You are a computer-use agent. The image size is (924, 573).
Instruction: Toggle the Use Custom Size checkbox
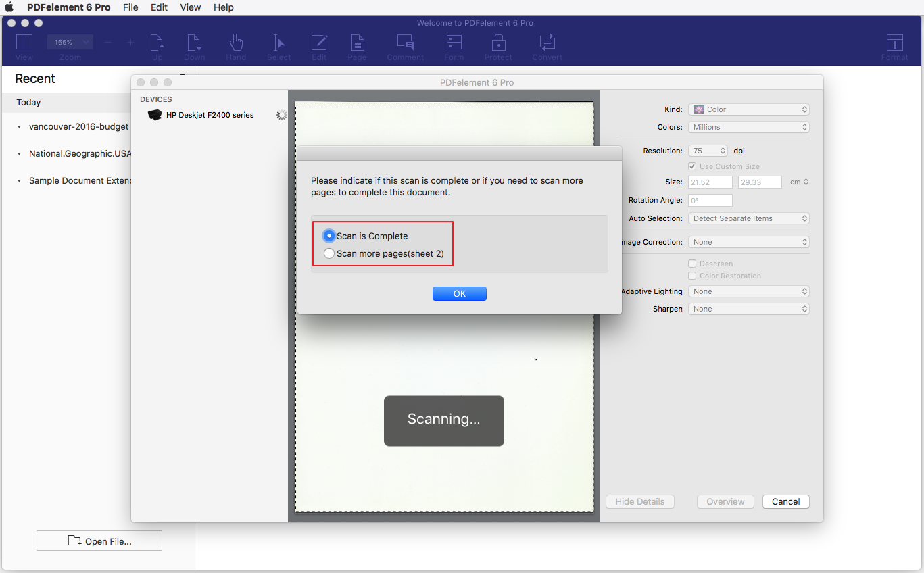pos(692,166)
